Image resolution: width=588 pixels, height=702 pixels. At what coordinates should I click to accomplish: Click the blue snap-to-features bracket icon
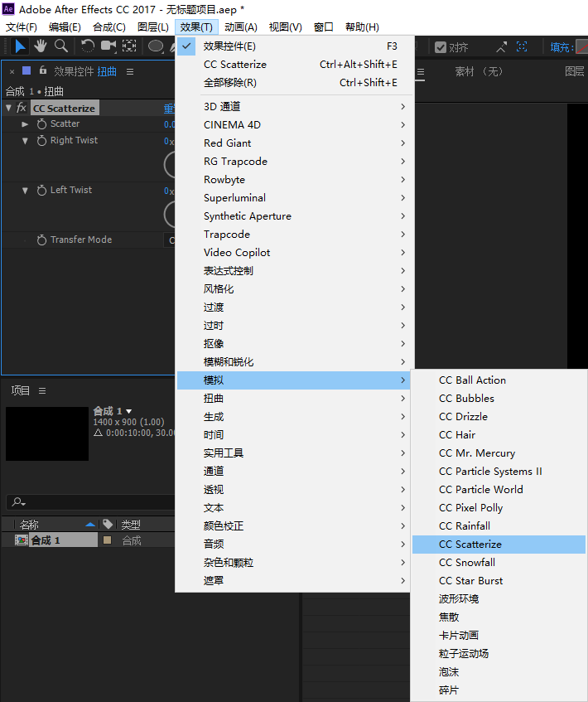(522, 46)
